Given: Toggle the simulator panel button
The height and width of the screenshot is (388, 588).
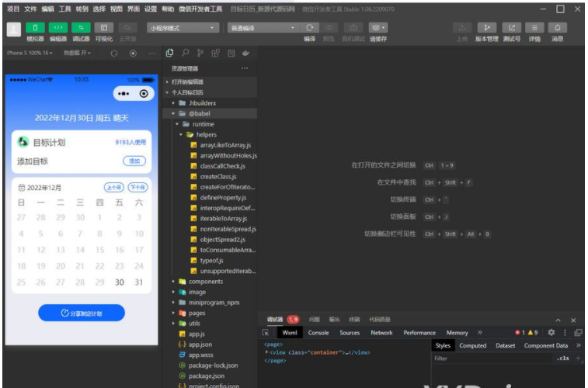Looking at the screenshot, I should coord(35,28).
